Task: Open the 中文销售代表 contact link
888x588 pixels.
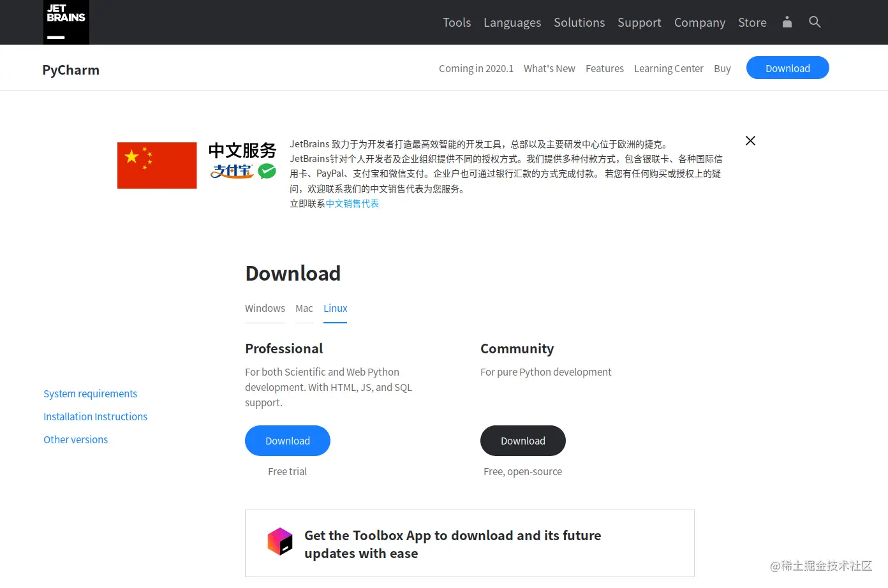Action: coord(352,203)
